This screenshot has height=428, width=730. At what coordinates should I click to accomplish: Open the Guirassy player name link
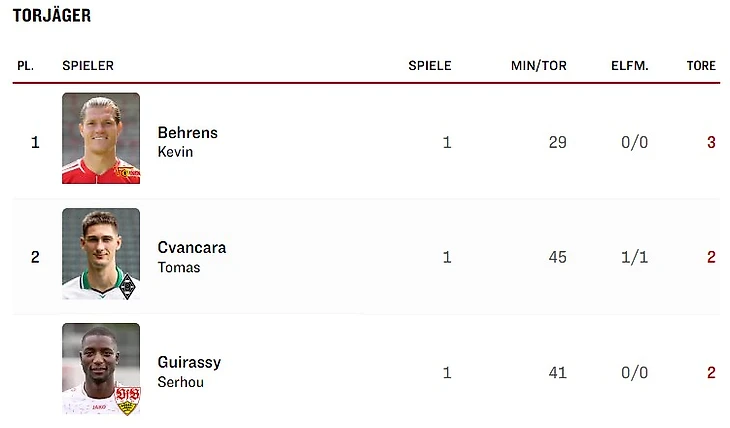189,363
